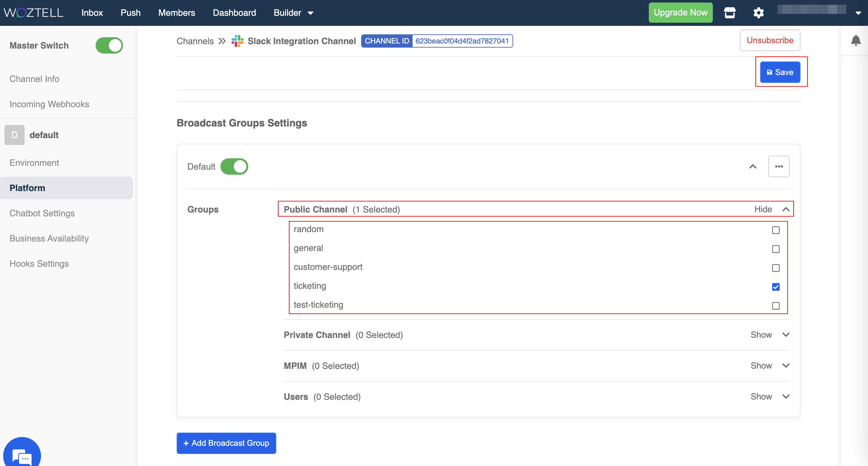
Task: Disable the Default broadcast group toggle
Action: [x=234, y=166]
